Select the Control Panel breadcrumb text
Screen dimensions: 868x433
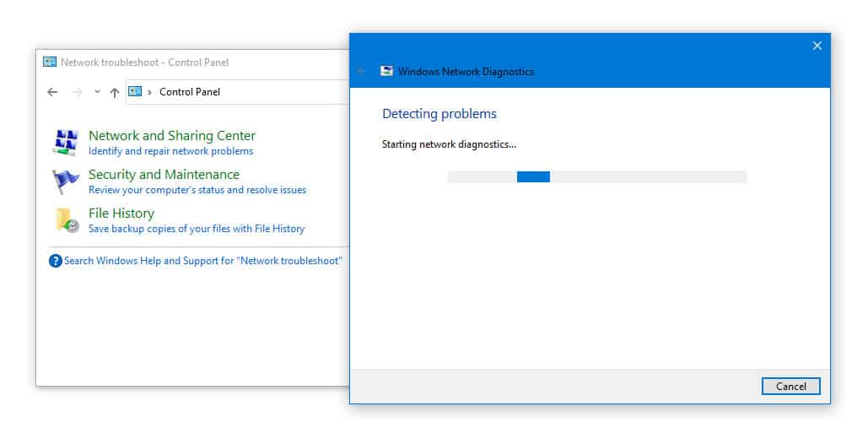pyautogui.click(x=190, y=92)
